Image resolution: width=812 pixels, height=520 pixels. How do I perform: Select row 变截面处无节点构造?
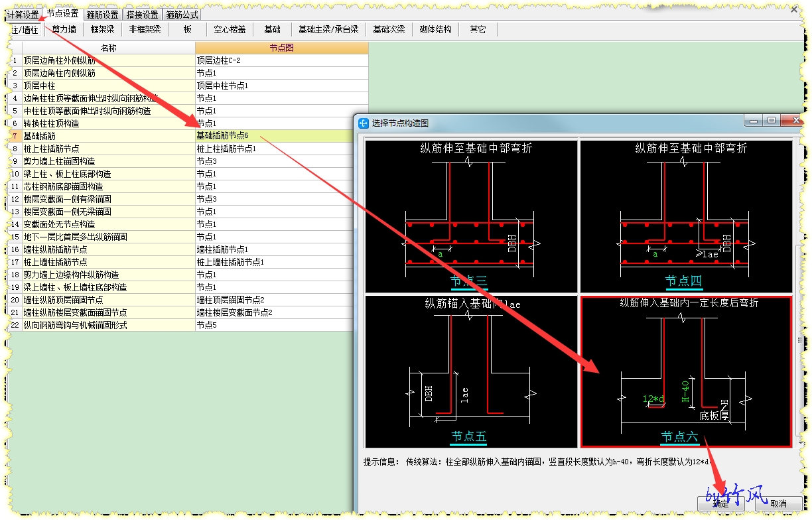[109, 224]
